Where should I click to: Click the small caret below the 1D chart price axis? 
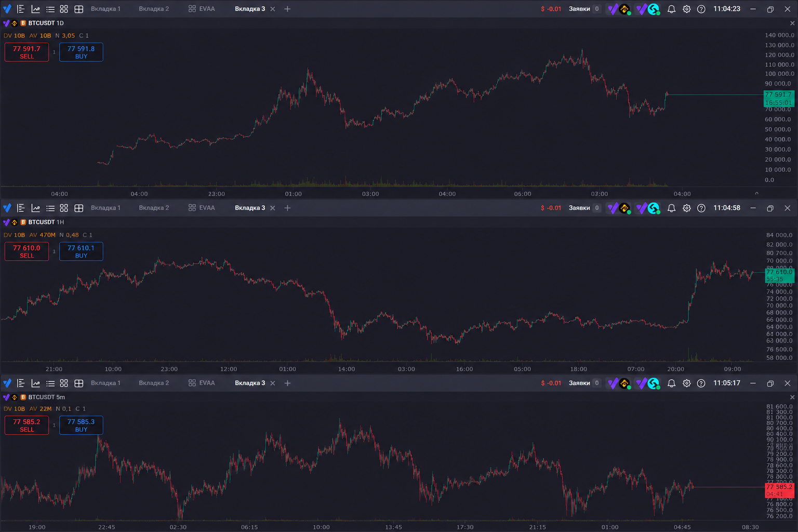756,193
